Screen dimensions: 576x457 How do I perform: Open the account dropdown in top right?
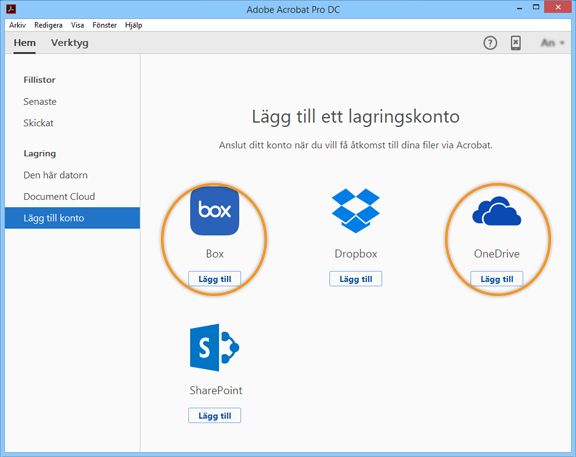552,43
